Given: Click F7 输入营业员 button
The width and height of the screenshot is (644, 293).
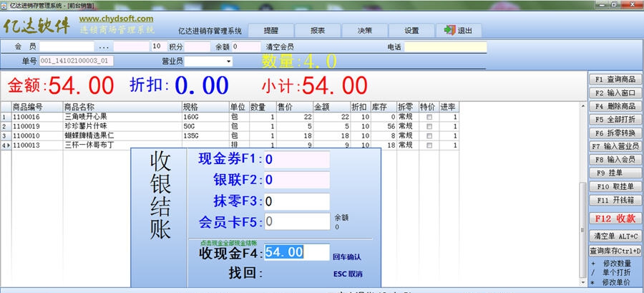Looking at the screenshot, I should (x=615, y=146).
